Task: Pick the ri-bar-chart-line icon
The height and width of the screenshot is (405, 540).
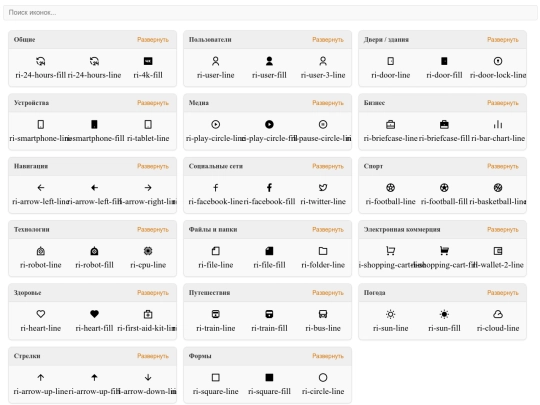Action: tap(498, 124)
